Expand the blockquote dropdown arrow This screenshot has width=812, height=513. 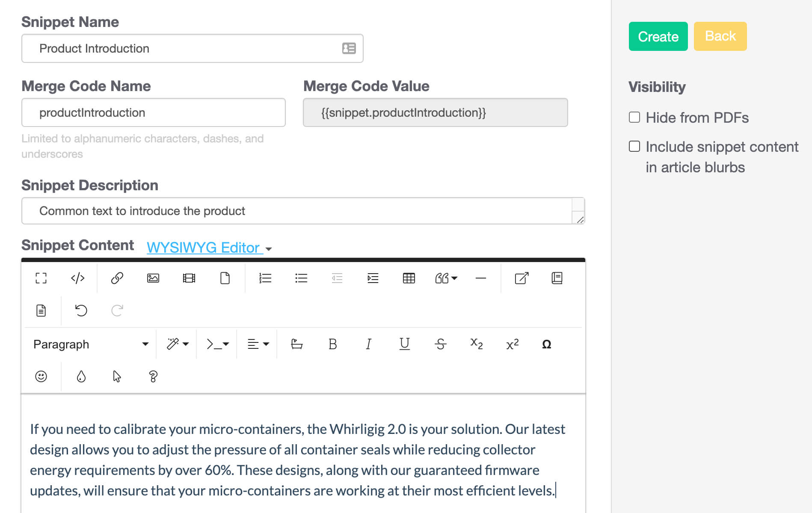(454, 278)
